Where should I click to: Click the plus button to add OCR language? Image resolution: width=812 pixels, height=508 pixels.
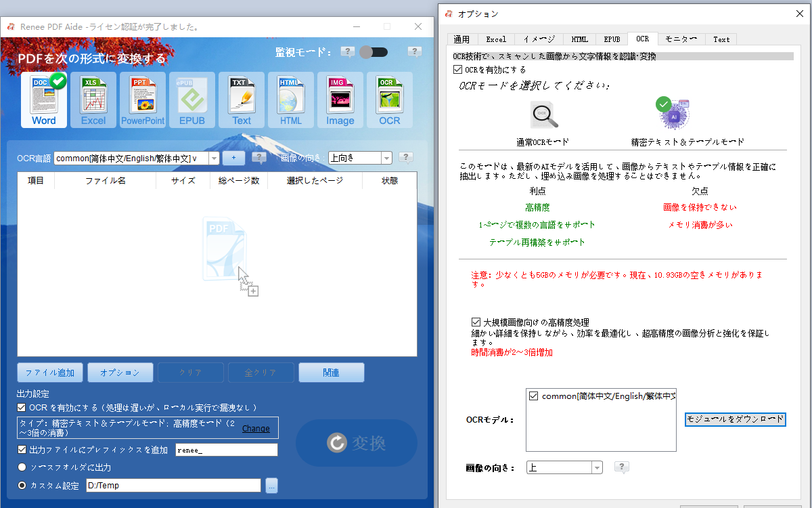pos(233,158)
